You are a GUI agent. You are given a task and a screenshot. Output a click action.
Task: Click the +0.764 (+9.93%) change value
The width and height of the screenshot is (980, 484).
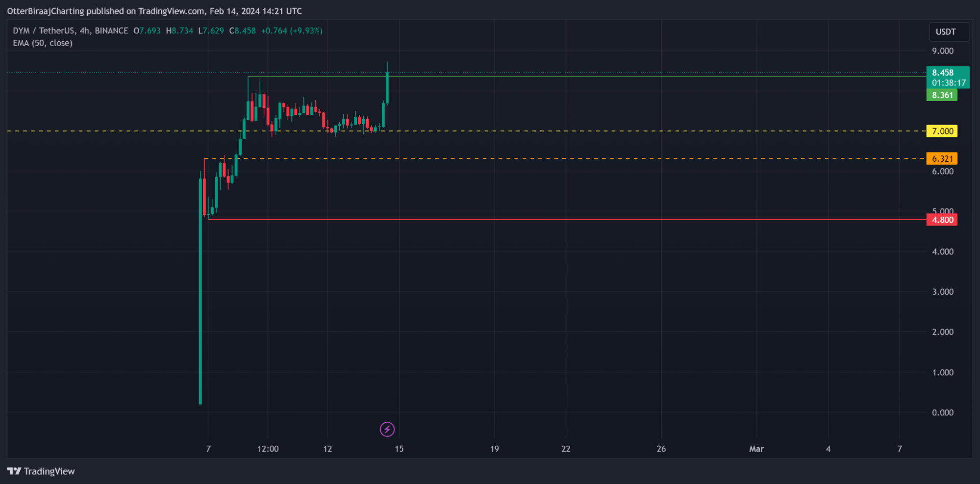(292, 31)
